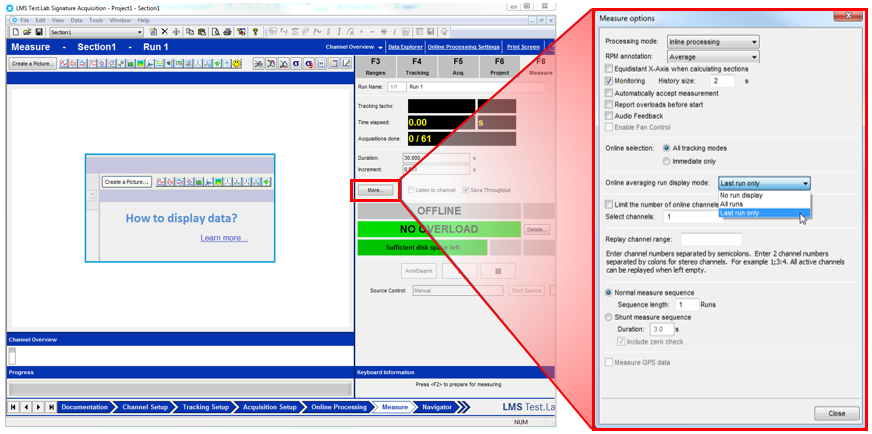872x434 pixels.
Task: Open the Data menu
Action: 76,20
